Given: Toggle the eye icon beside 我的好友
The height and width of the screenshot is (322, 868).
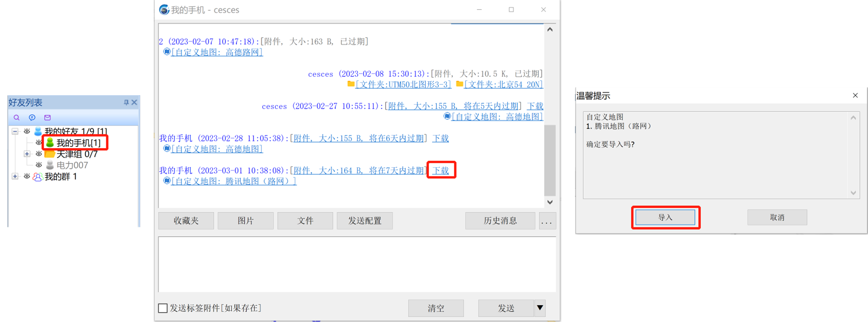Looking at the screenshot, I should (27, 131).
